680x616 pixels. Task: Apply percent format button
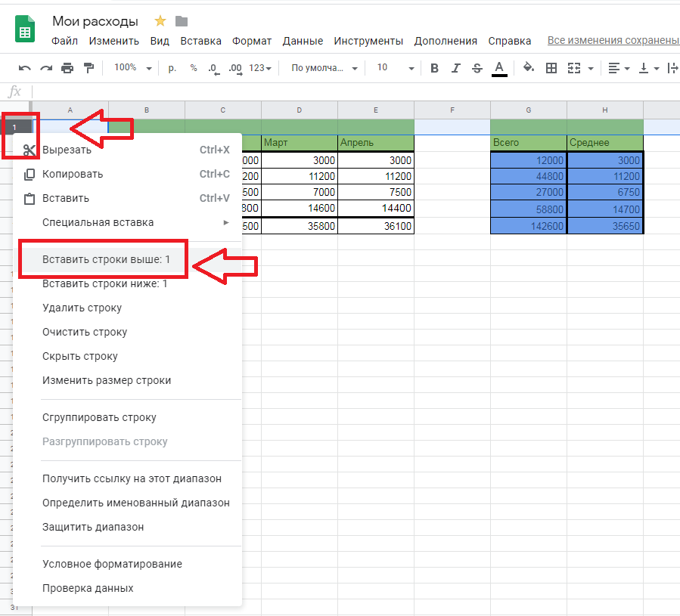(x=194, y=68)
